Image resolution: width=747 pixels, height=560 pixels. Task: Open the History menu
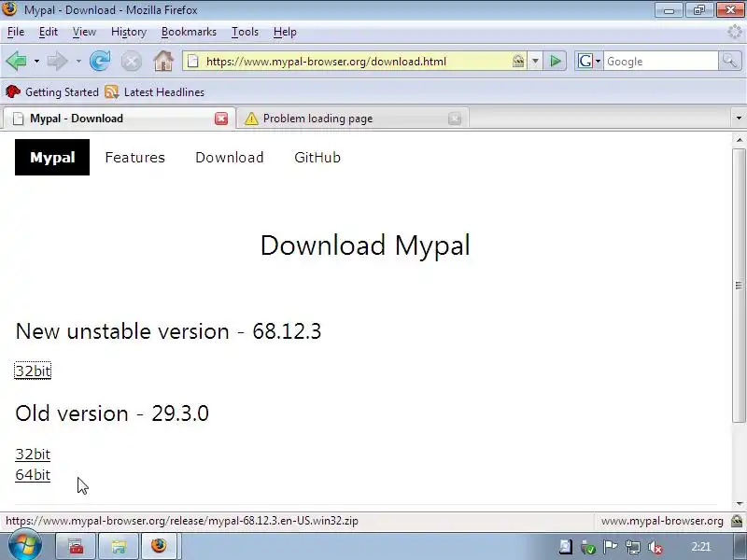[x=129, y=32]
